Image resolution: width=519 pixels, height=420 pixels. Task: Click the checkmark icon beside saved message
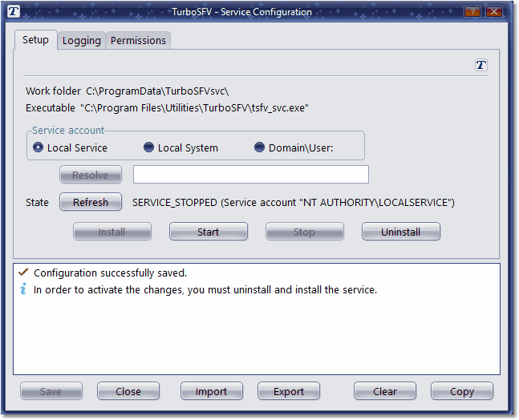click(x=23, y=273)
